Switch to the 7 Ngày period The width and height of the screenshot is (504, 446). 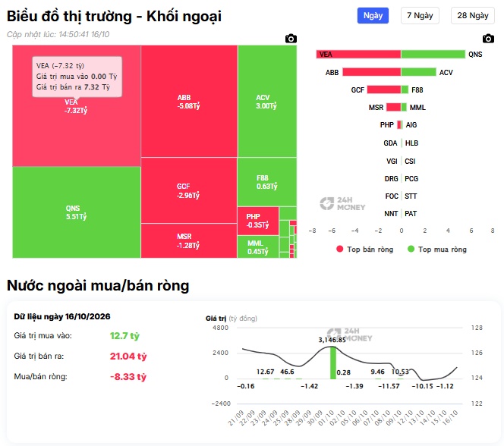click(x=420, y=15)
